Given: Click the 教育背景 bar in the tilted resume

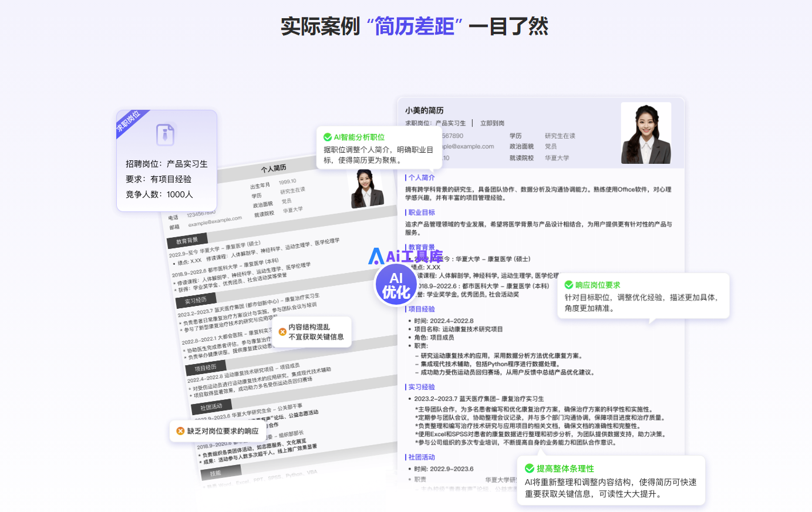Looking at the screenshot, I should coord(187,241).
